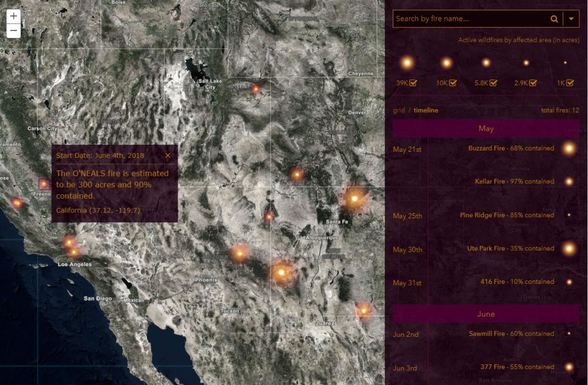The image size is (588, 385).
Task: Click the map zoom-out icon
Action: point(13,30)
